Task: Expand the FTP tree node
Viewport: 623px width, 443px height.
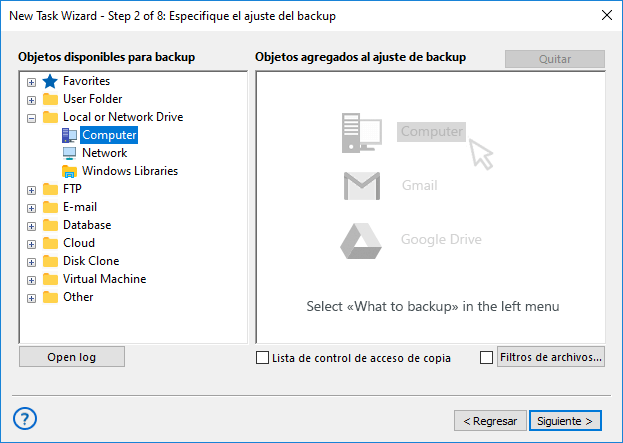Action: coord(31,189)
